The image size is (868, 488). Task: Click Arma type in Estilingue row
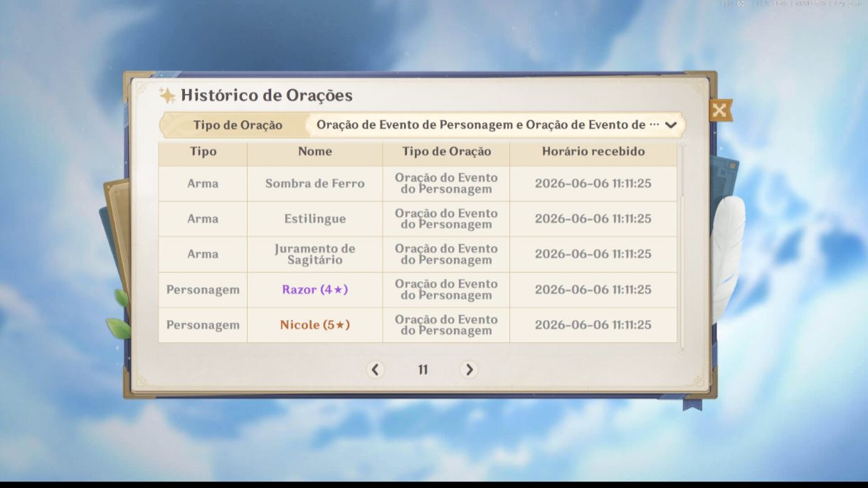(x=203, y=219)
